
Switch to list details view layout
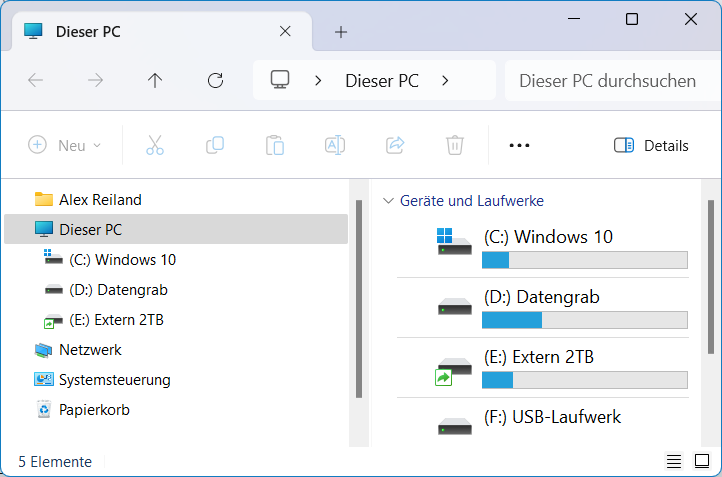pos(674,461)
